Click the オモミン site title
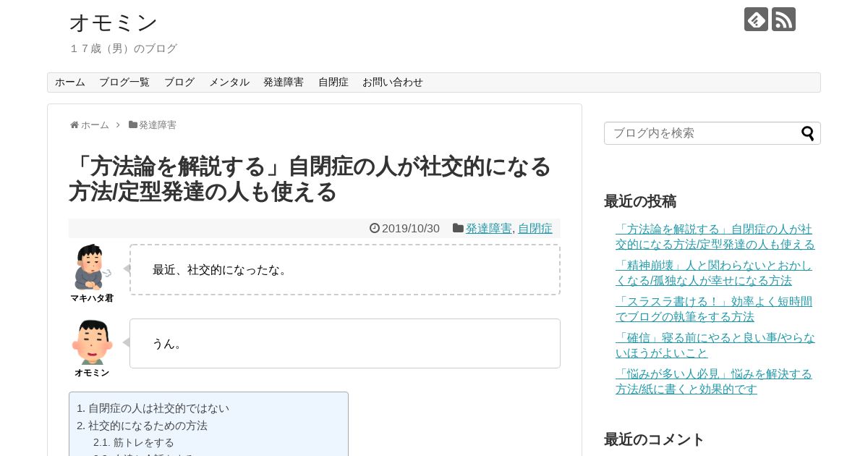Image resolution: width=868 pixels, height=456 pixels. 114,22
